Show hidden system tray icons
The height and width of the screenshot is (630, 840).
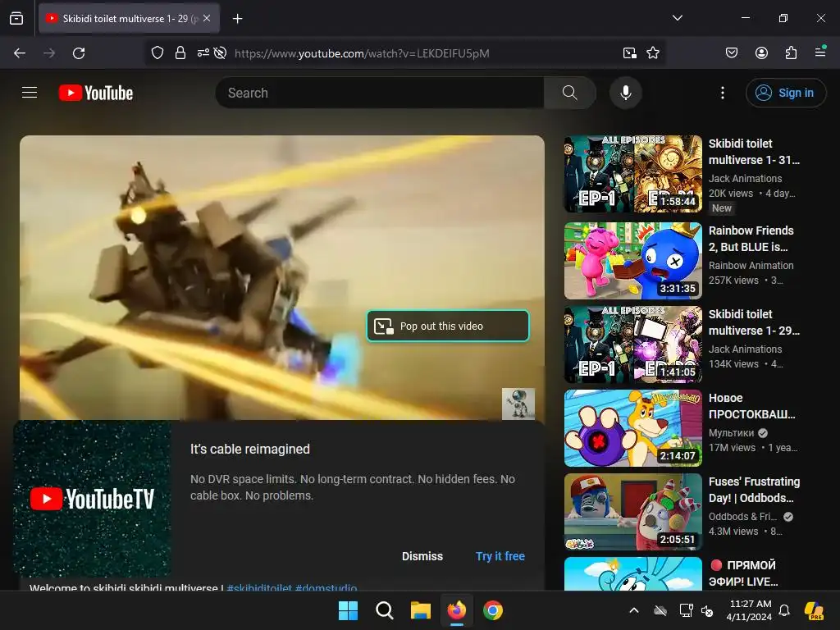(x=634, y=610)
